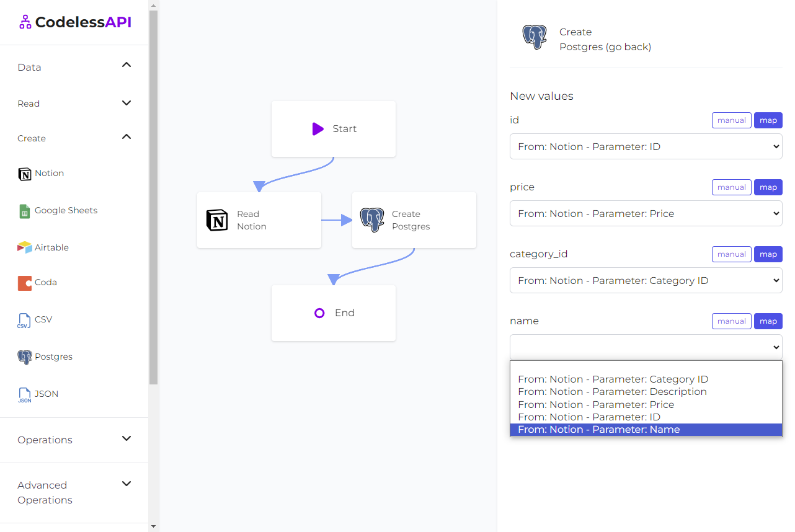Open the price mapping dropdown
This screenshot has height=532, width=795.
tap(646, 213)
